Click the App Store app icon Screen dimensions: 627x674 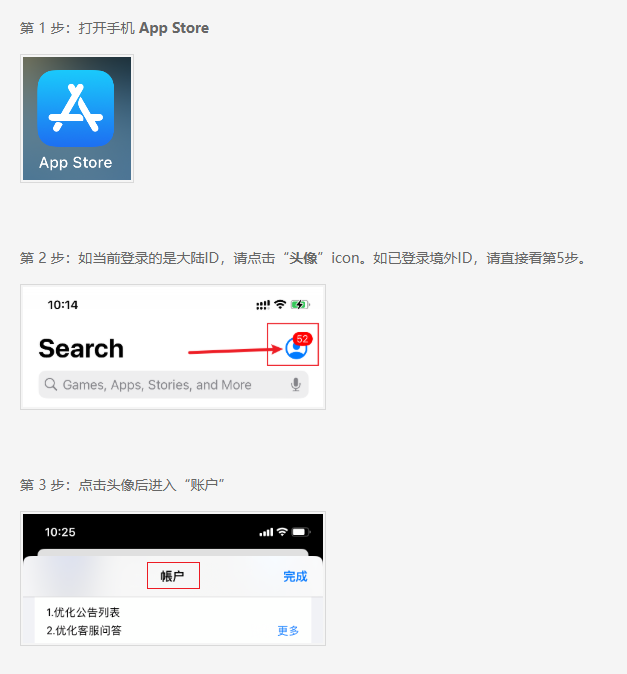coord(76,108)
